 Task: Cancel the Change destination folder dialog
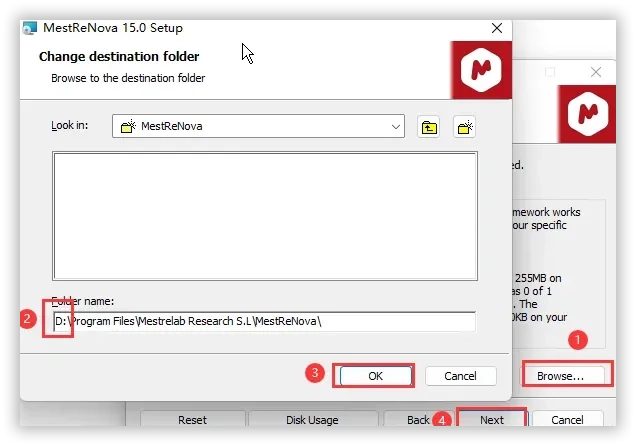[460, 376]
